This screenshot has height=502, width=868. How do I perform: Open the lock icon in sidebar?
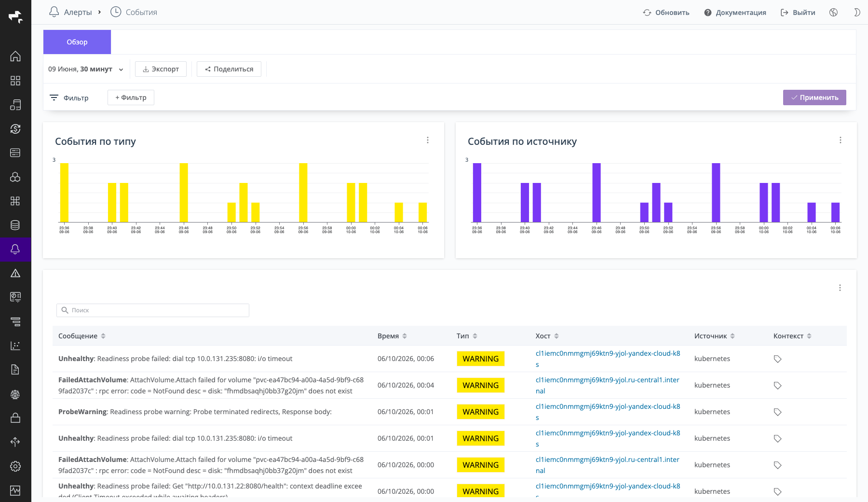15,418
